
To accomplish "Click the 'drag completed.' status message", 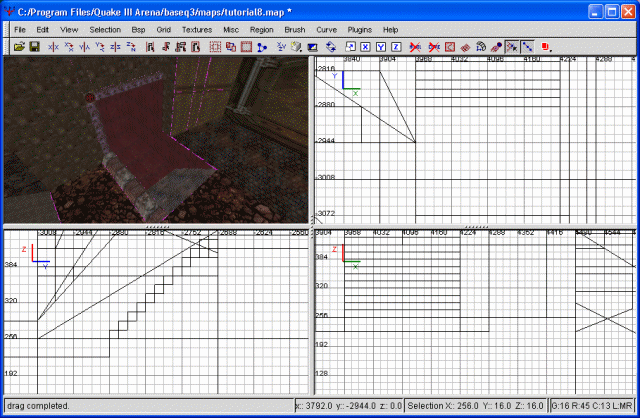I will pos(38,406).
